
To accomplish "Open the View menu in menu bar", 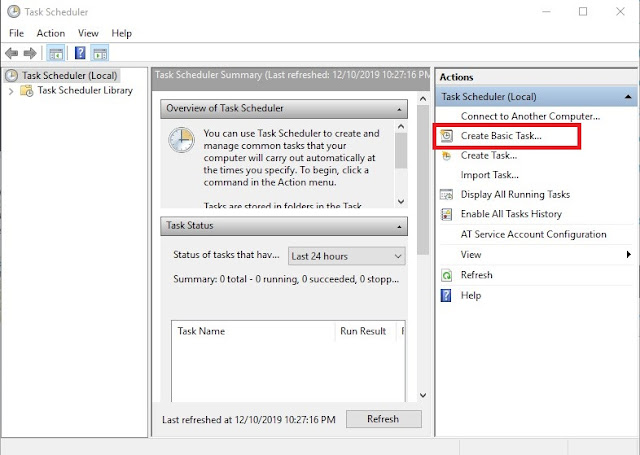I will 88,33.
